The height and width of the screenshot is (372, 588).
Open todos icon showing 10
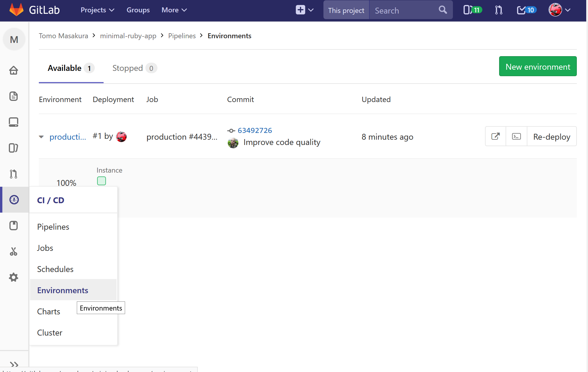pyautogui.click(x=526, y=10)
